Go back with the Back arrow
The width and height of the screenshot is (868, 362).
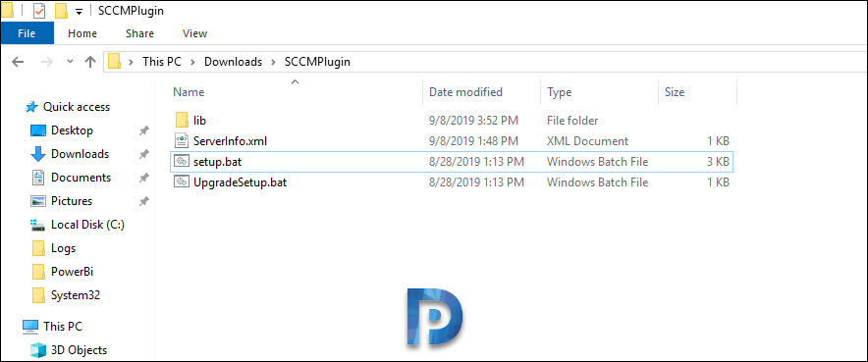[18, 62]
